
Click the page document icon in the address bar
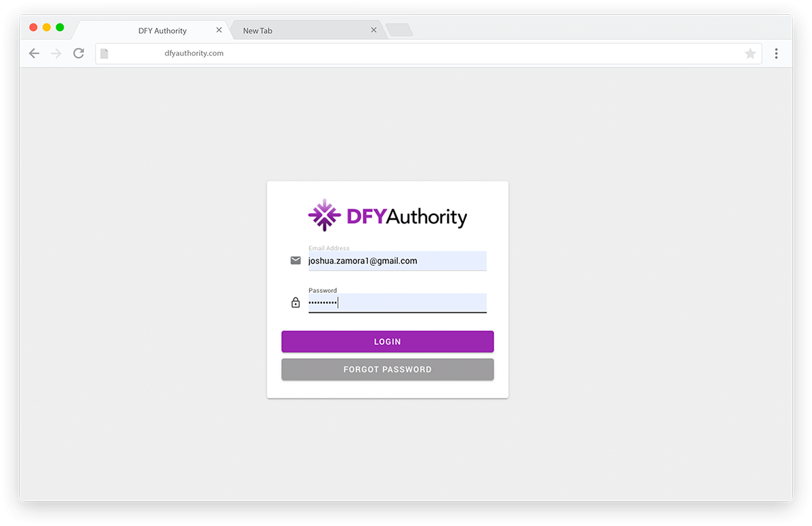tap(104, 53)
